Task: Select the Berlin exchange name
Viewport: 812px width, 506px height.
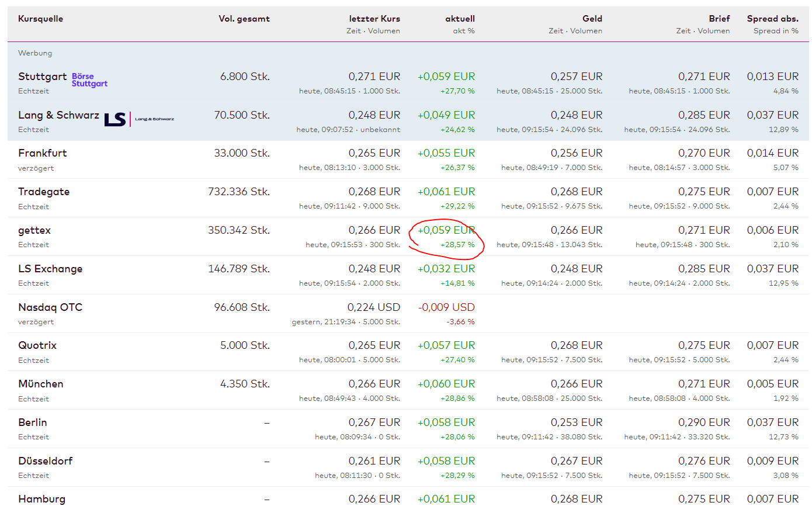Action: coord(33,422)
